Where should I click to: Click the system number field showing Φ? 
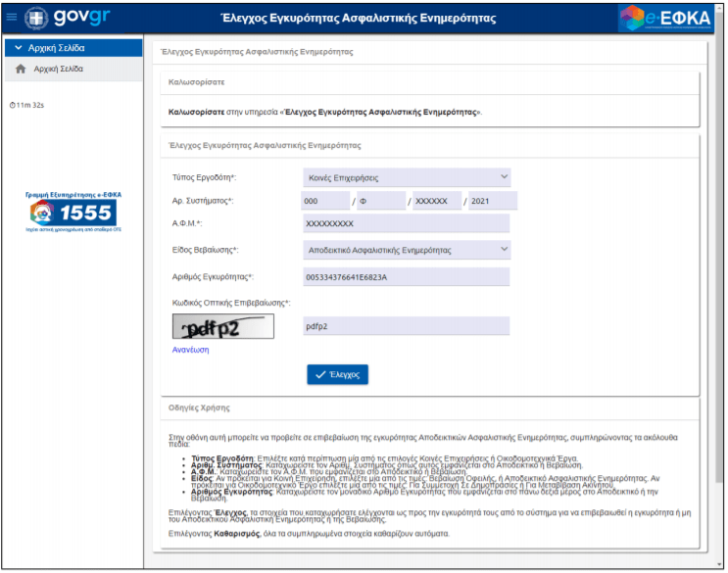[382, 201]
